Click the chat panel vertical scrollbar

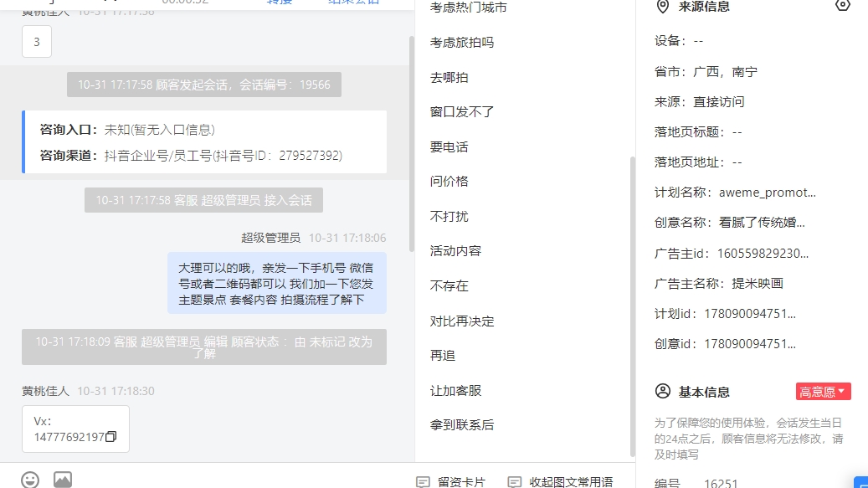(411, 144)
